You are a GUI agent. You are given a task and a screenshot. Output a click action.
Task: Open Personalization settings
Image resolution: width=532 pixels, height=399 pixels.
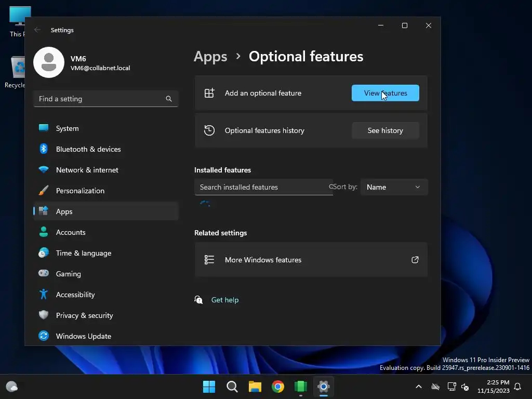105,191
